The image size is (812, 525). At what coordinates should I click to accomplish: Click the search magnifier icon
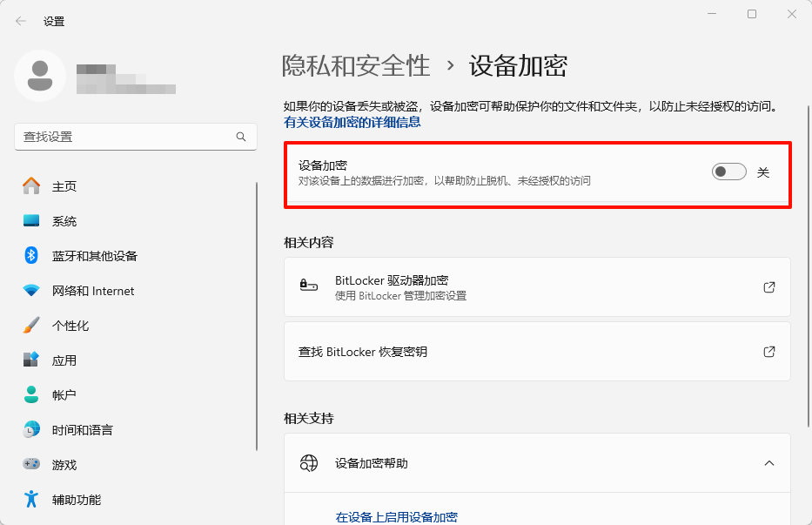tap(241, 138)
